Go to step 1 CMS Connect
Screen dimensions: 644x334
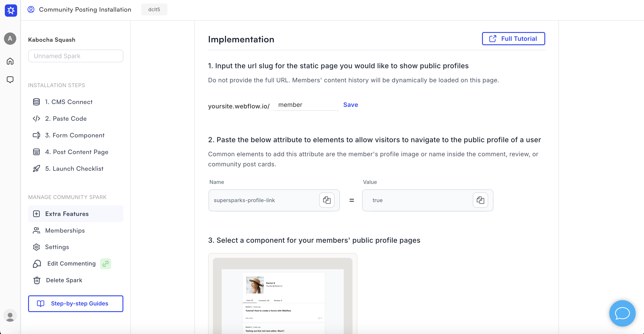click(x=68, y=102)
